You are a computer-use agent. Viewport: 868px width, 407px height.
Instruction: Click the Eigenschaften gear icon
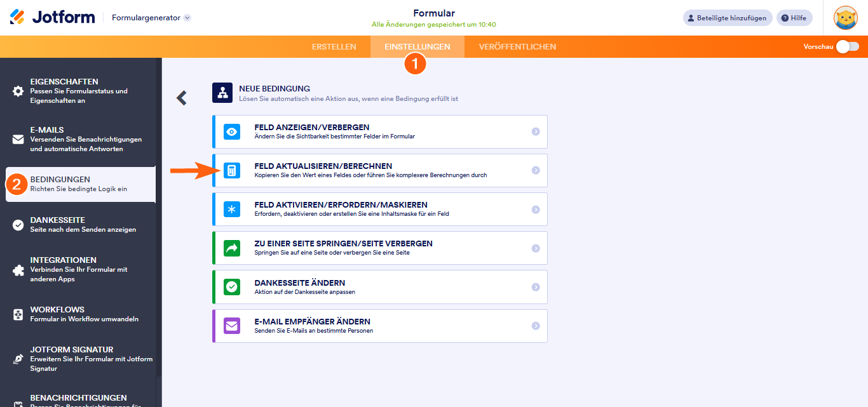click(18, 91)
